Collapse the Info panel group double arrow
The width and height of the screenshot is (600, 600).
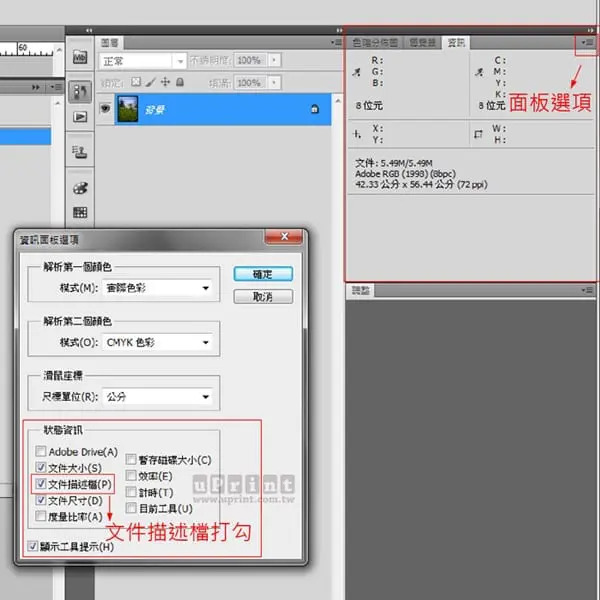(592, 30)
